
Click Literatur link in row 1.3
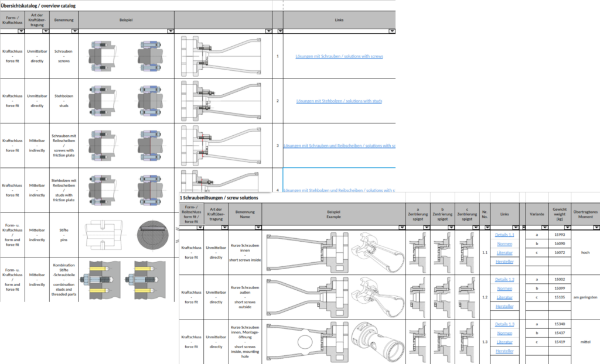504,342
